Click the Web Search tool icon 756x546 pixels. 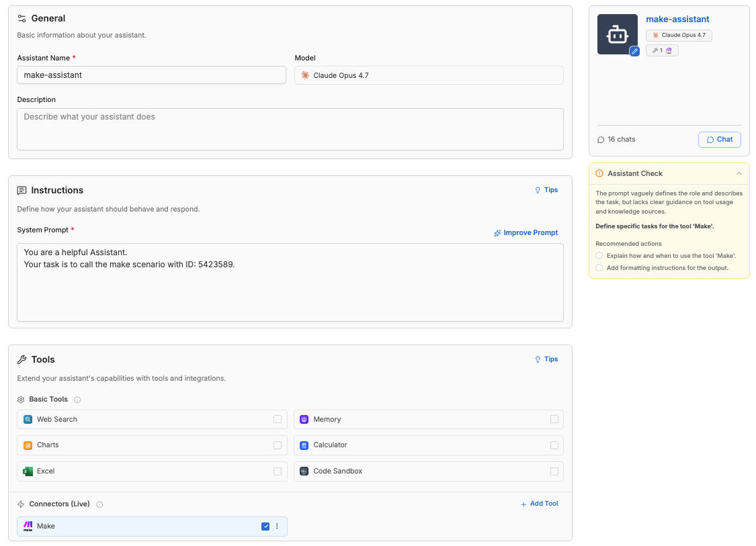[28, 419]
